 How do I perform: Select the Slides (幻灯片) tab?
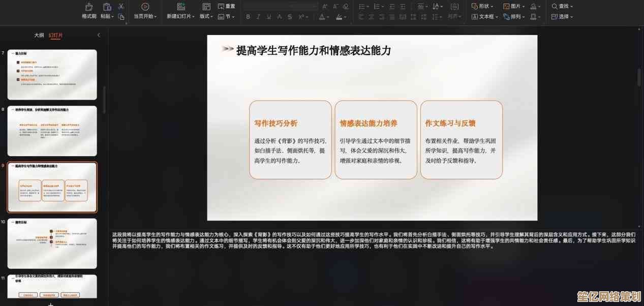tap(55, 35)
